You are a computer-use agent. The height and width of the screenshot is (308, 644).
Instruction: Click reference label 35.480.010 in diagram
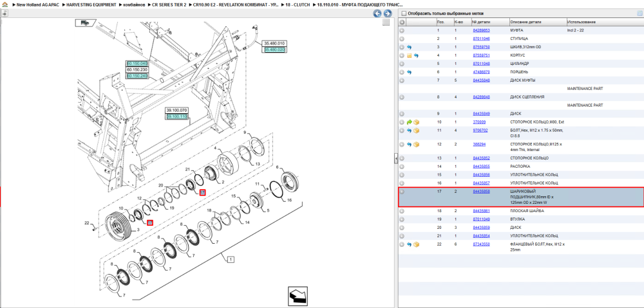tap(274, 43)
